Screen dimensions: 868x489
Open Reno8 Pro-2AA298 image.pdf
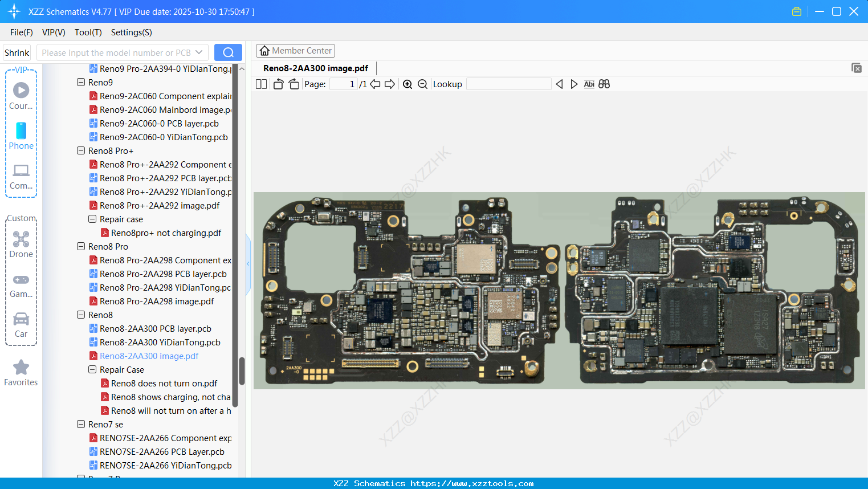point(152,301)
